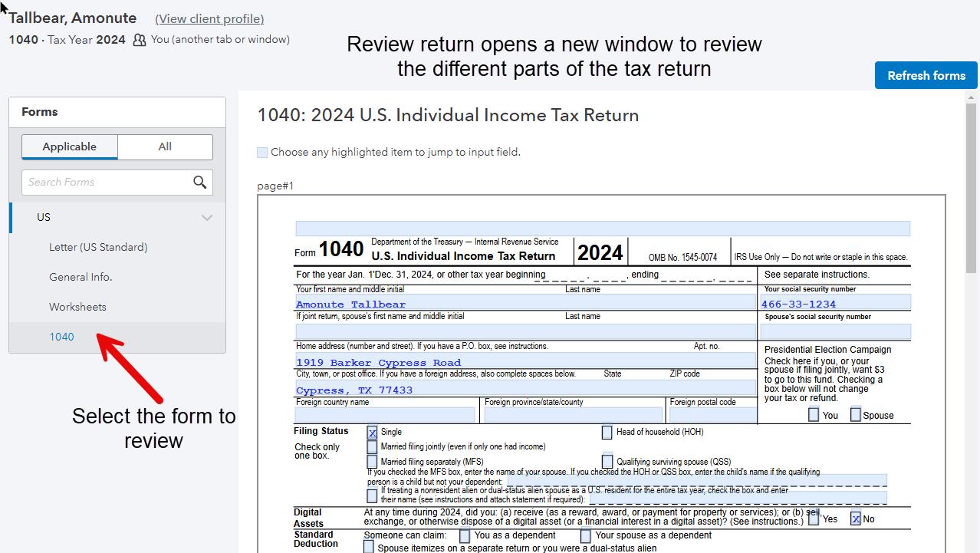
Task: Click the blank highlighted field above Form 1040 header
Action: click(x=603, y=229)
